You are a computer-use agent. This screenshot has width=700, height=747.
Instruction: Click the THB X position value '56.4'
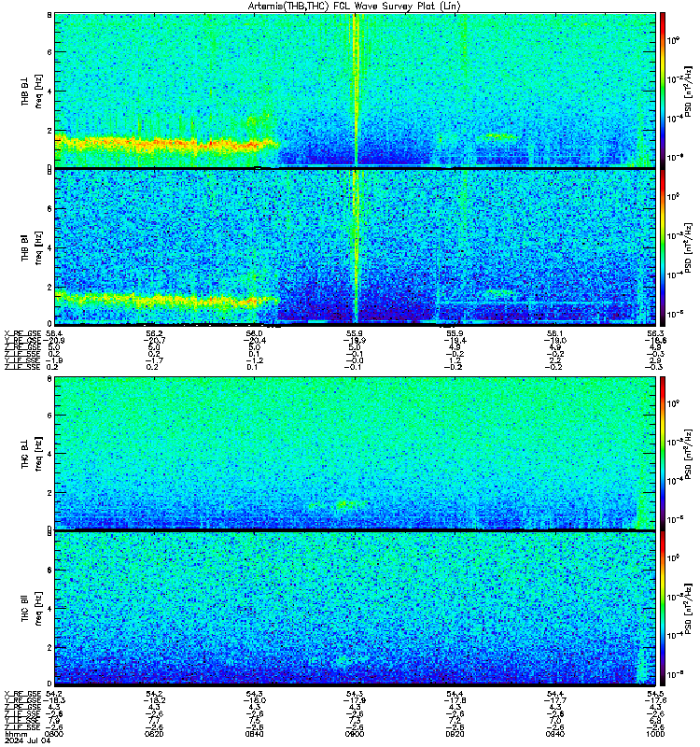(54, 333)
